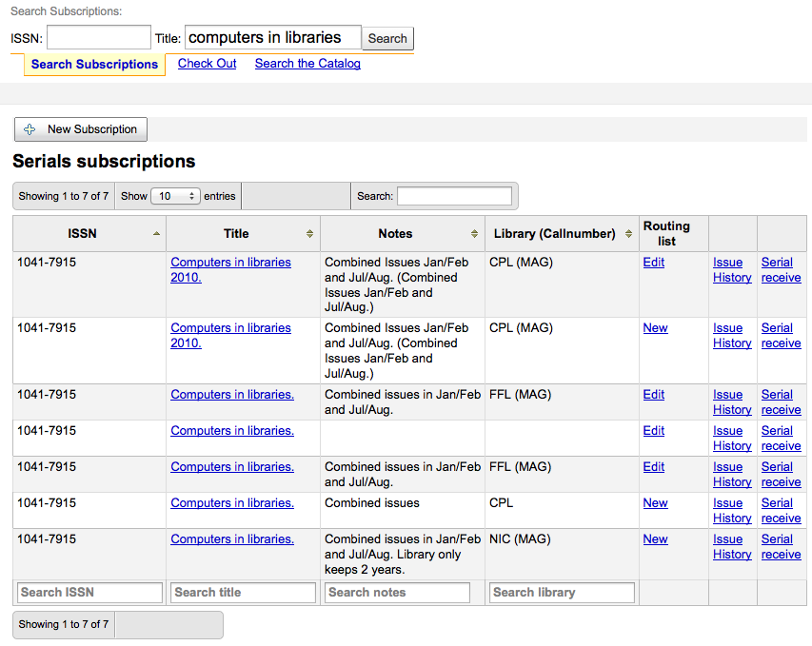Click notes cell 'Library only keeps 2 years'
Image resolution: width=812 pixels, height=646 pixels.
pos(403,555)
